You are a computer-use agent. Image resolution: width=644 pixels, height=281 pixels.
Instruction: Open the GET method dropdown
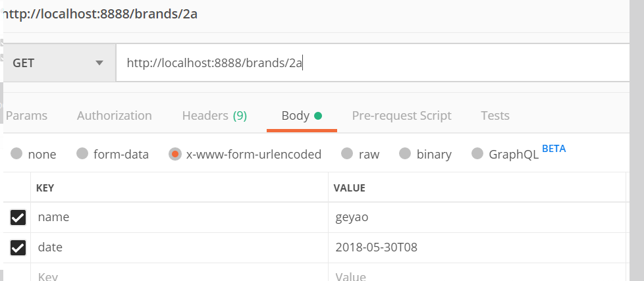[x=58, y=63]
